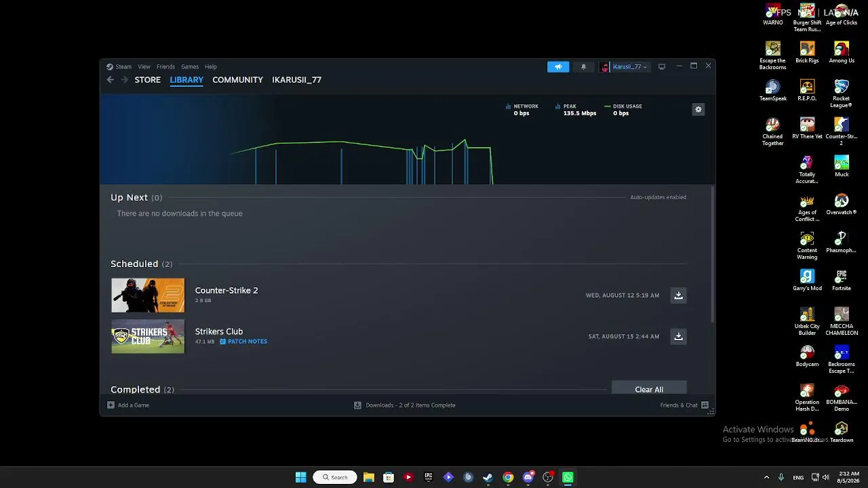Open the IKARUSII_77 profile tab
Viewport: 868px width, 488px height.
[297, 79]
